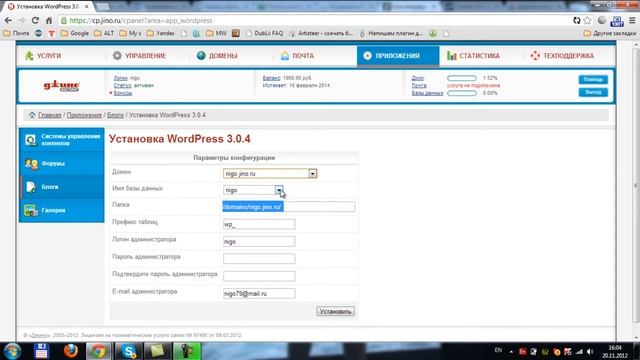
Task: Open the ALT bookmarks folder
Action: [x=104, y=33]
